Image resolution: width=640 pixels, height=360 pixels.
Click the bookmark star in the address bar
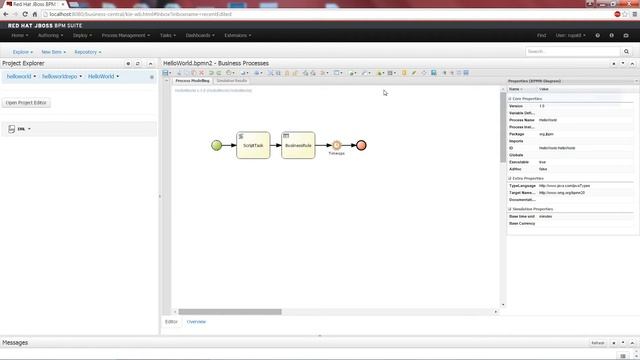(x=625, y=14)
